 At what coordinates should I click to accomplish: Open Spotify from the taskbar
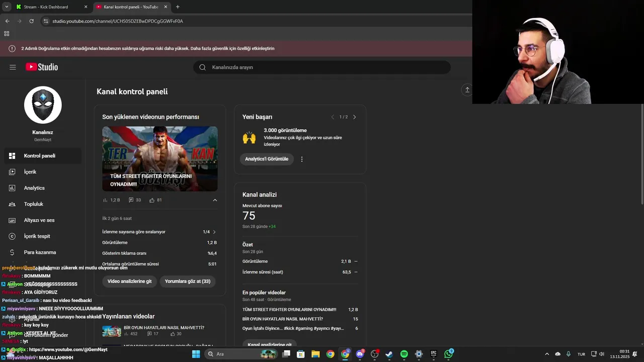tap(404, 354)
